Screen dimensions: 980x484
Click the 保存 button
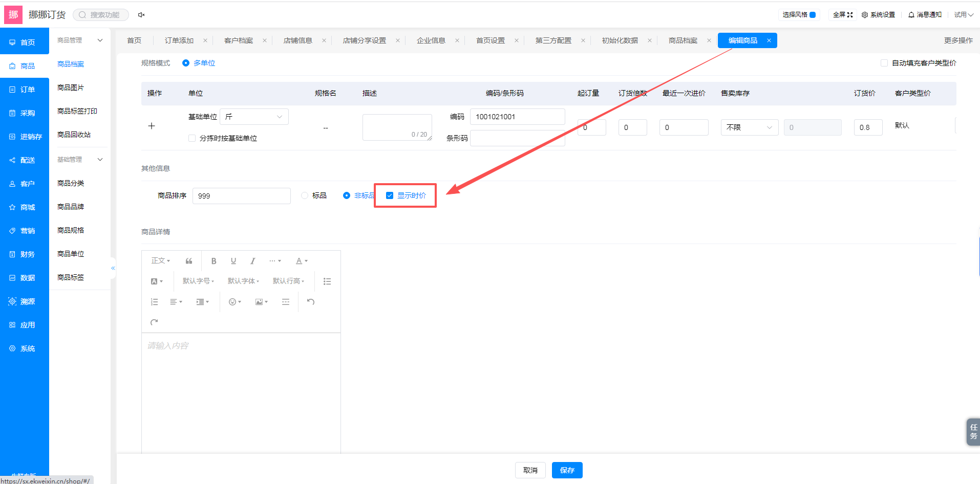[567, 470]
